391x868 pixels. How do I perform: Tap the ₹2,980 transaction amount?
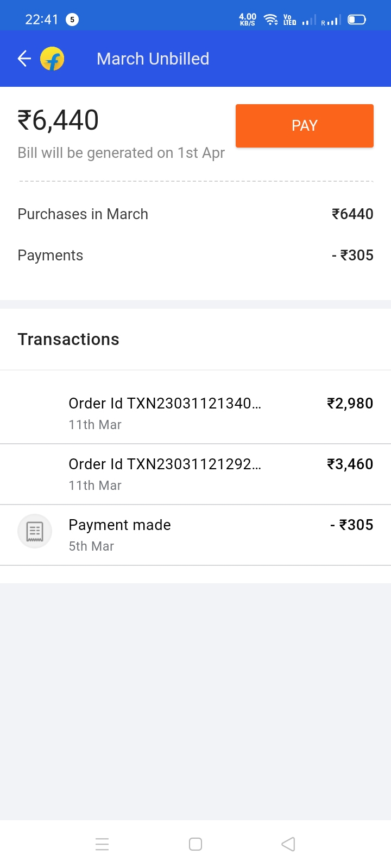350,404
